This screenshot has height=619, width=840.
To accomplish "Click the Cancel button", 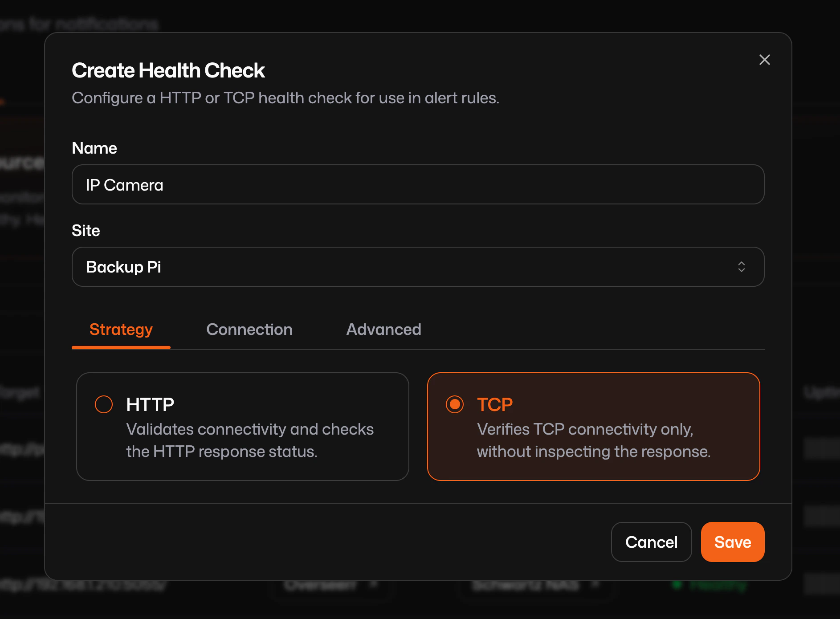I will click(651, 542).
